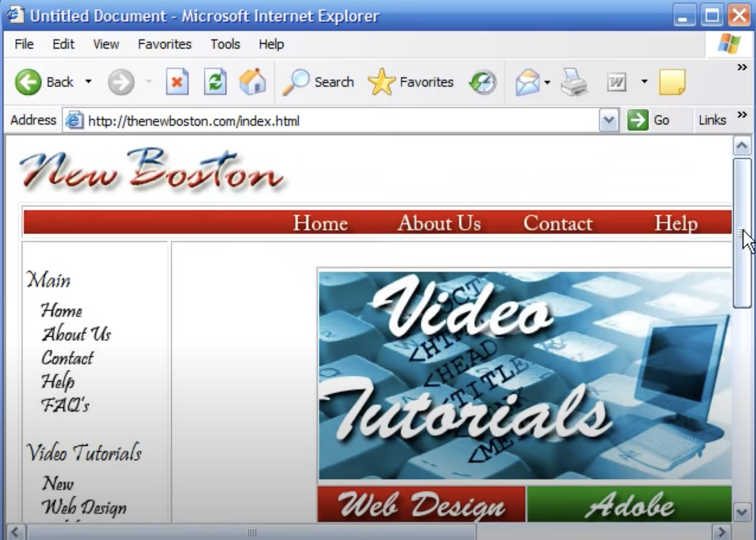Image resolution: width=756 pixels, height=540 pixels.
Task: Click the Refresh page icon
Action: tap(215, 82)
